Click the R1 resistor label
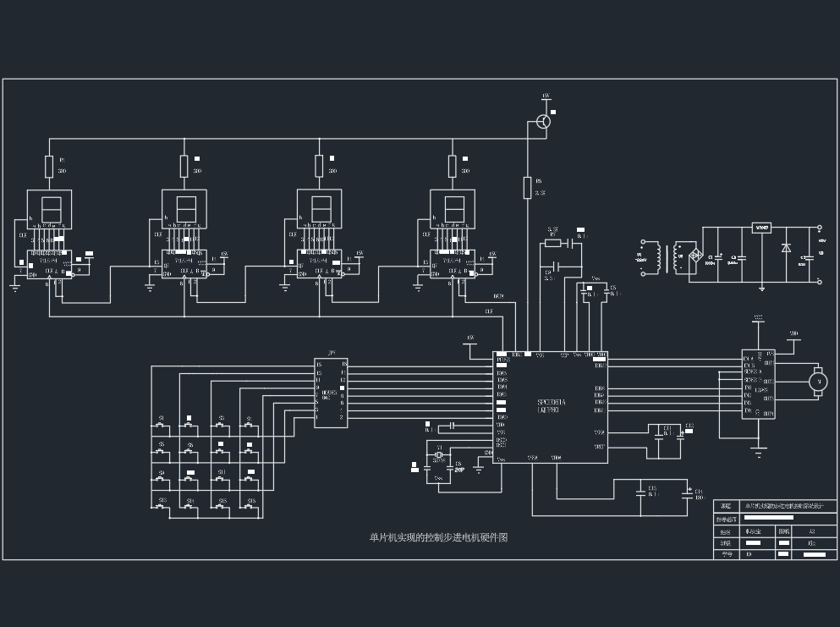The image size is (840, 627). coord(62,160)
